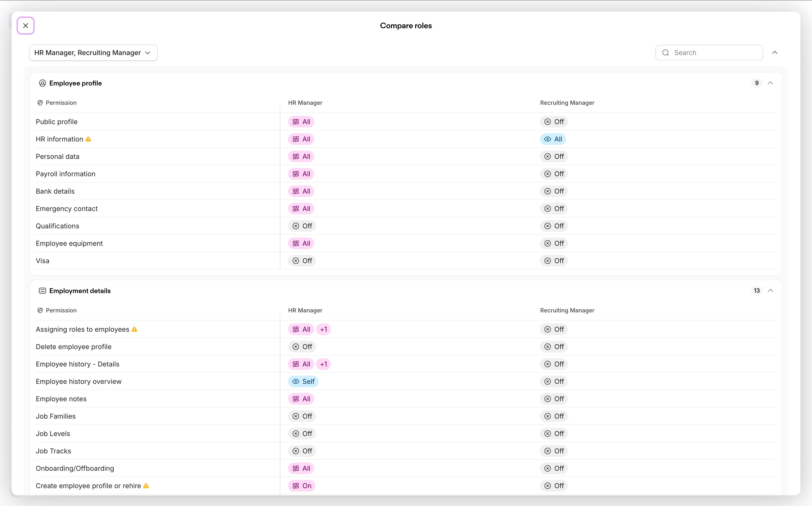Click HR Manager's Self badge for Employee history overview

point(303,381)
